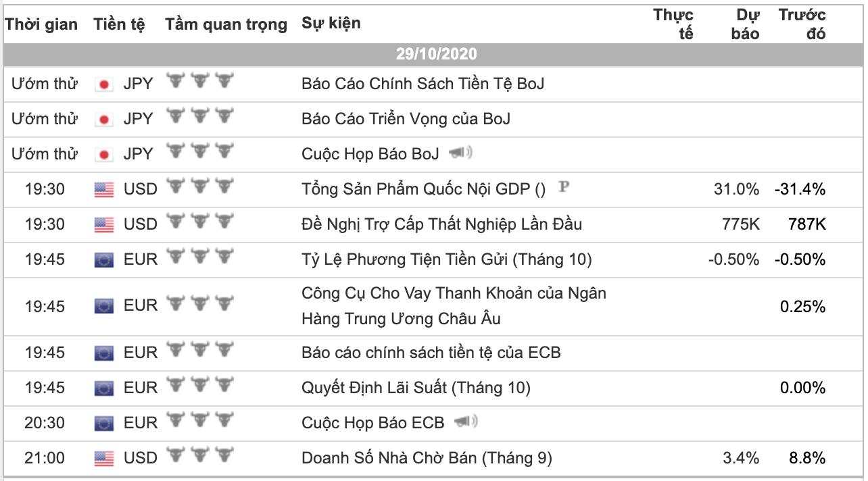Click the speaker icon beside Cuộc Họp Báo BoJ
This screenshot has height=481, width=868.
pos(460,153)
